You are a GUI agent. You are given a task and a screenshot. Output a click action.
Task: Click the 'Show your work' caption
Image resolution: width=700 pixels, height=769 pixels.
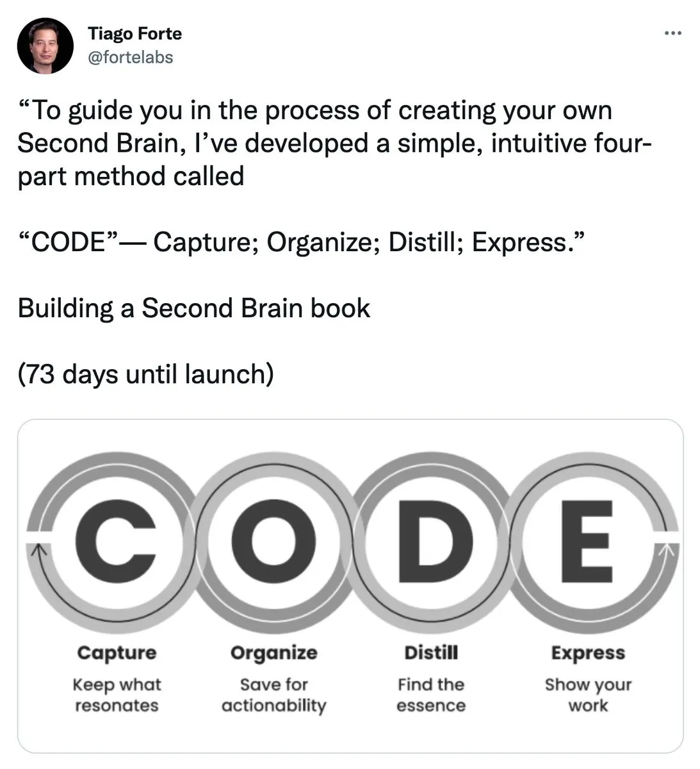(588, 695)
